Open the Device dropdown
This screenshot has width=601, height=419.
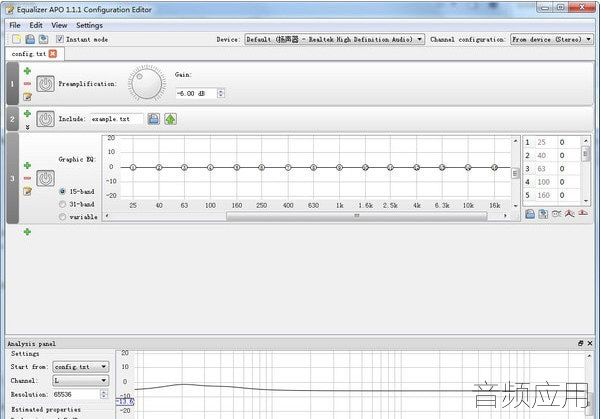point(335,39)
